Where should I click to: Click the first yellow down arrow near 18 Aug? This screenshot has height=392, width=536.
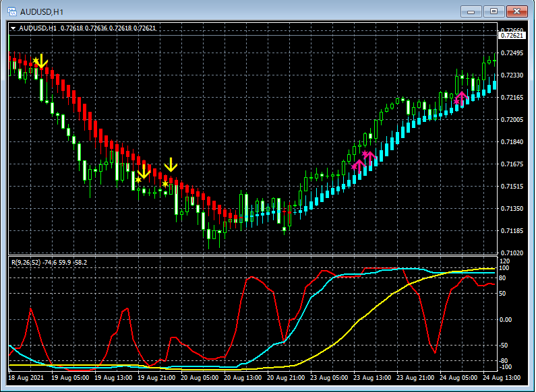coord(41,61)
